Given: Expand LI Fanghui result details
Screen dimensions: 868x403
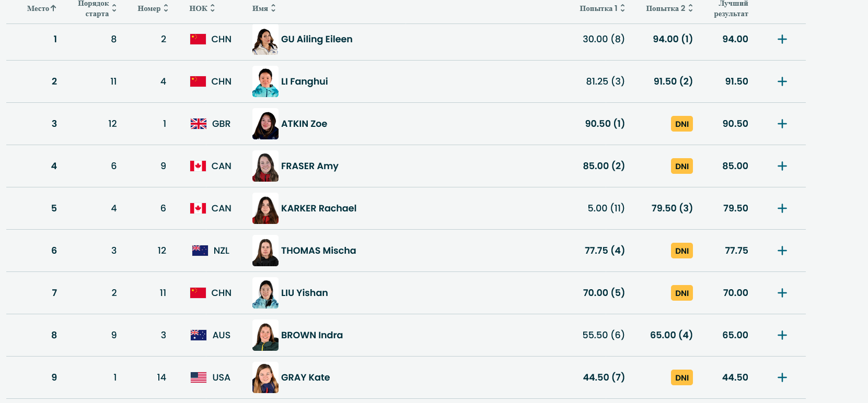Looking at the screenshot, I should tap(782, 81).
